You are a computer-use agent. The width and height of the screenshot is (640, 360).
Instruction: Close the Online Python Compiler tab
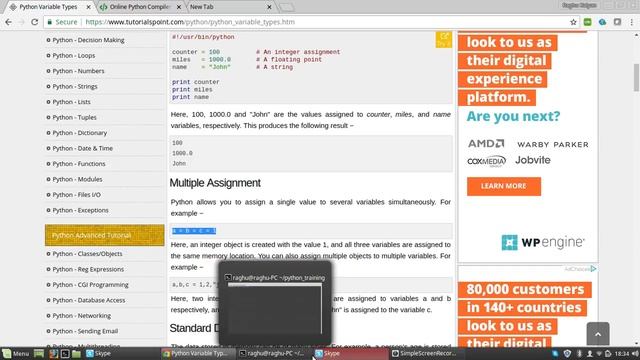click(179, 7)
